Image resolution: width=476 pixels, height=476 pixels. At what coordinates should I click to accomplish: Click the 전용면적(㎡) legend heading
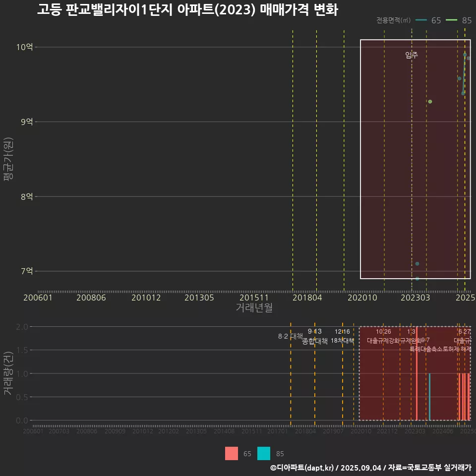(x=393, y=20)
